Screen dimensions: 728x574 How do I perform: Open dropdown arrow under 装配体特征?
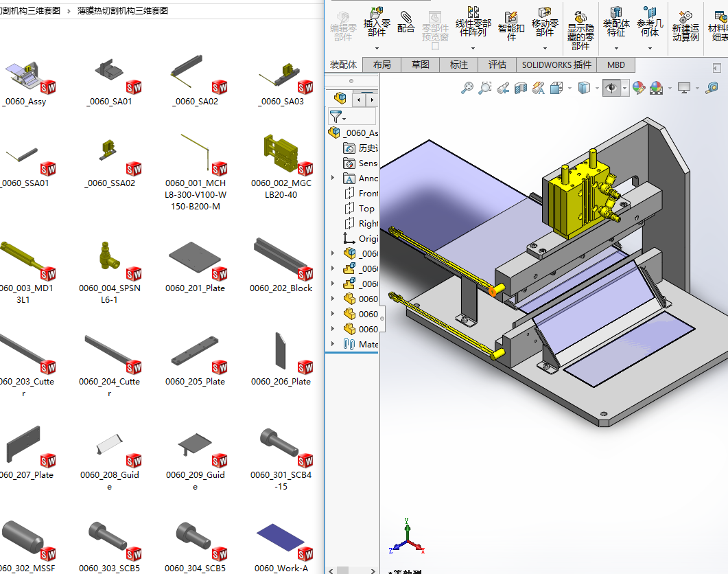616,48
